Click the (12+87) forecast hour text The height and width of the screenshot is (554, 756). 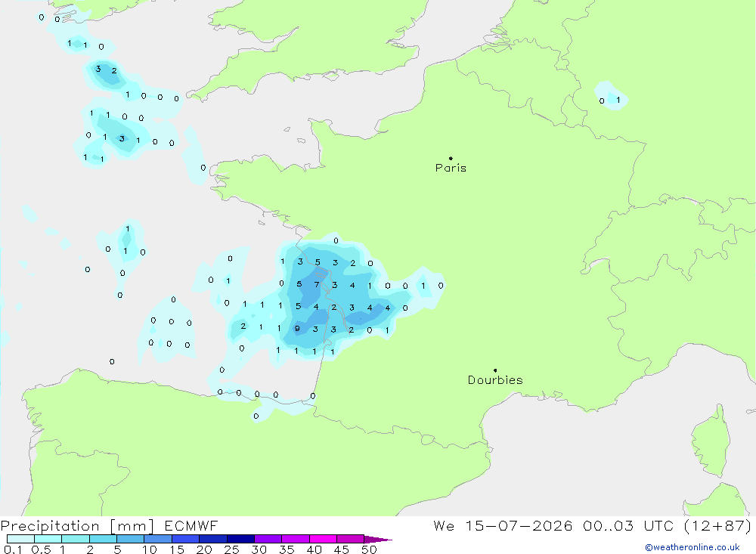pyautogui.click(x=718, y=525)
